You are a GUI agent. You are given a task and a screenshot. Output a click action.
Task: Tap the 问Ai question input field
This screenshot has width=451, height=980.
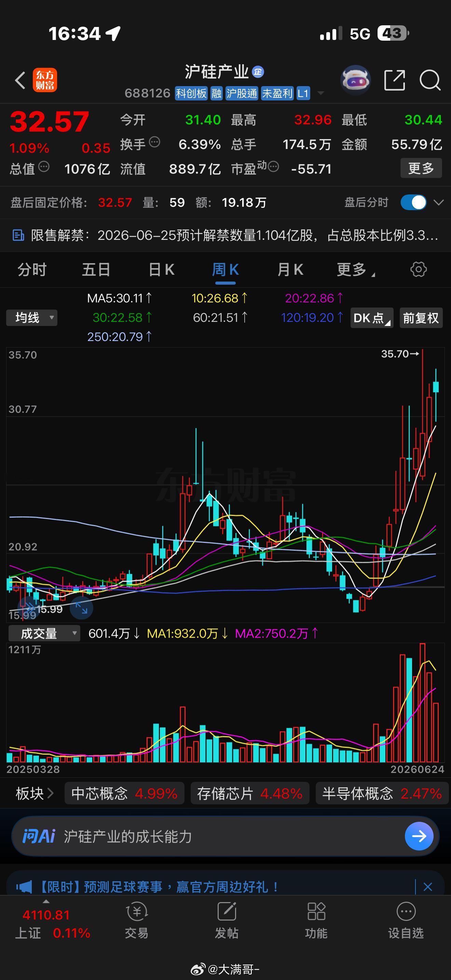[225, 836]
